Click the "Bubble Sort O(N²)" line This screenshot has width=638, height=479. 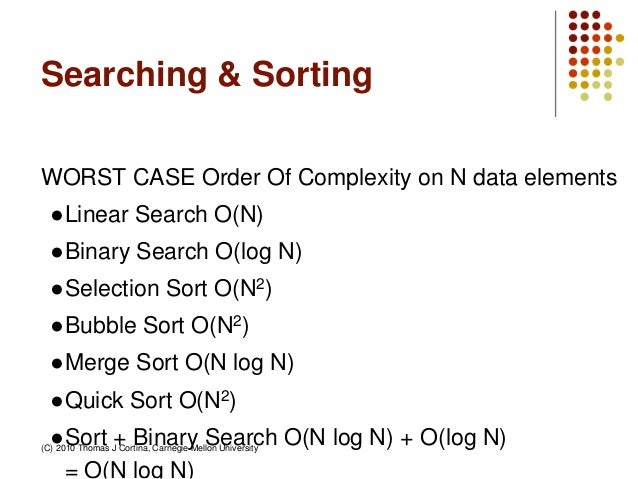pos(156,326)
